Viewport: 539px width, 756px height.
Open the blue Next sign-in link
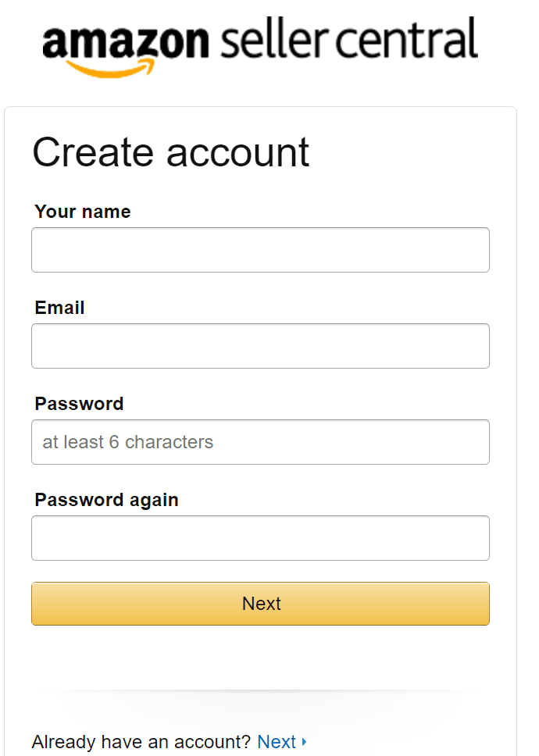pyautogui.click(x=277, y=742)
